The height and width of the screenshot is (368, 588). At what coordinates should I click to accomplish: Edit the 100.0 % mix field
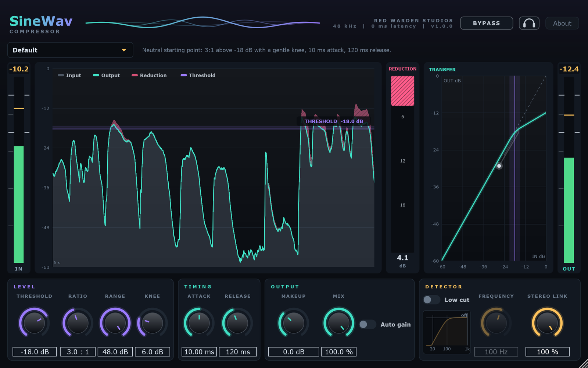tap(339, 352)
